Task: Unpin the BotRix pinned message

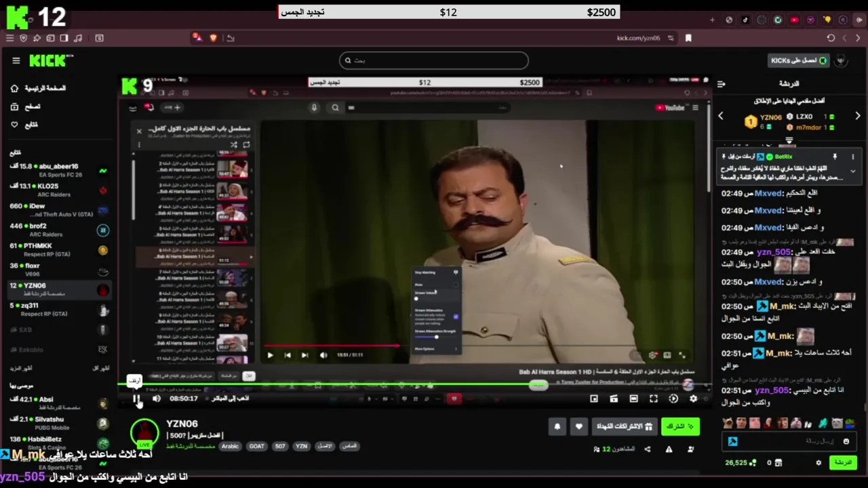Action: [835, 157]
